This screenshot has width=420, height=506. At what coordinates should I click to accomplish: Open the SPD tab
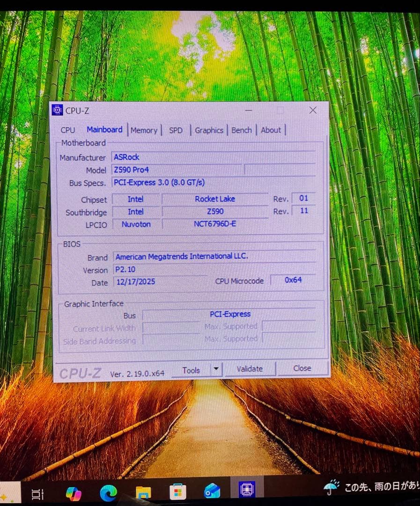176,130
